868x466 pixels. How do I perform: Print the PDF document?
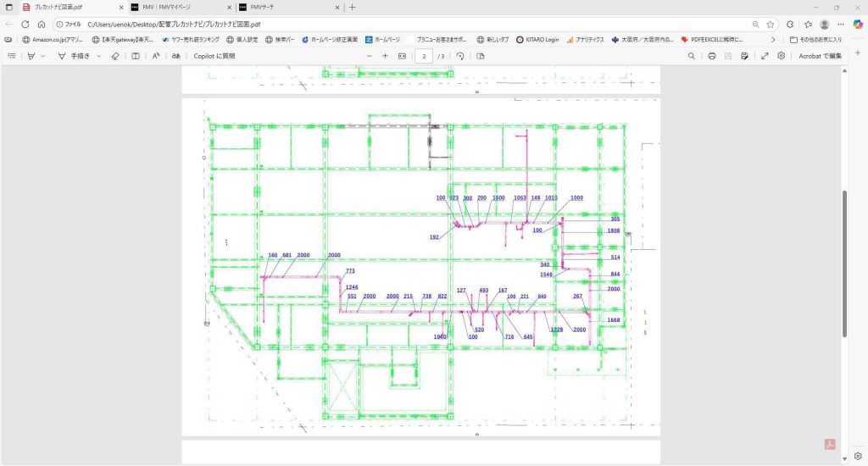712,56
